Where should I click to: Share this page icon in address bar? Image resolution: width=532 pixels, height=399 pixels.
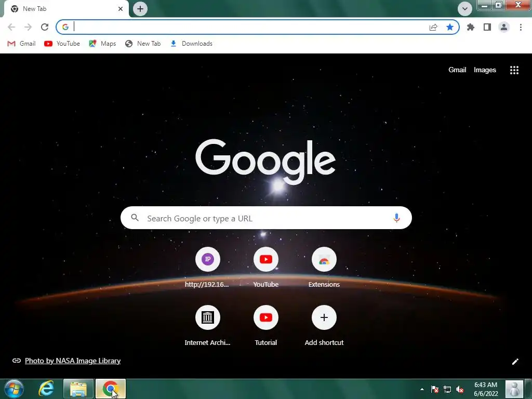(x=433, y=27)
